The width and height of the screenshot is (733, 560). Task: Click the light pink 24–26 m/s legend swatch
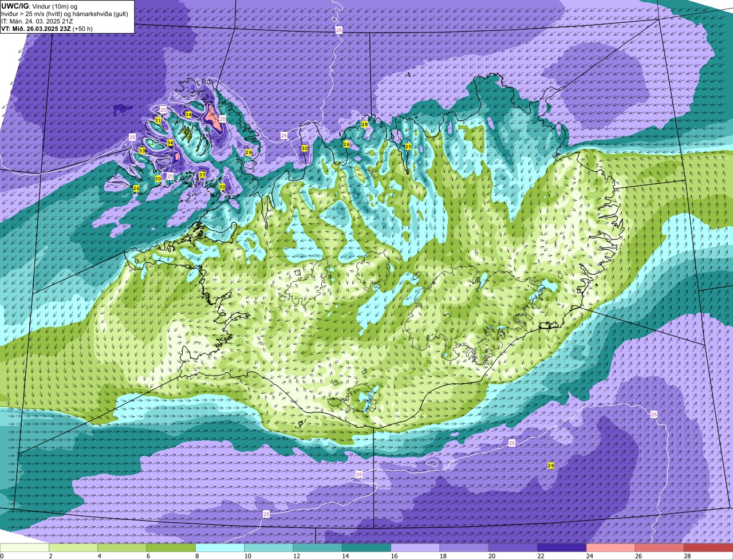tap(611, 547)
